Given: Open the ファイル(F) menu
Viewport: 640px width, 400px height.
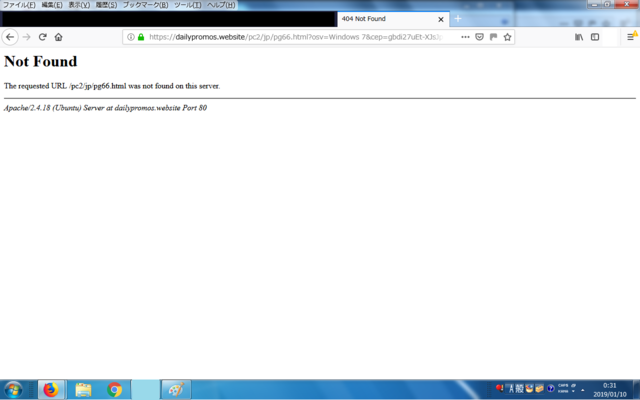Looking at the screenshot, I should 19,5.
